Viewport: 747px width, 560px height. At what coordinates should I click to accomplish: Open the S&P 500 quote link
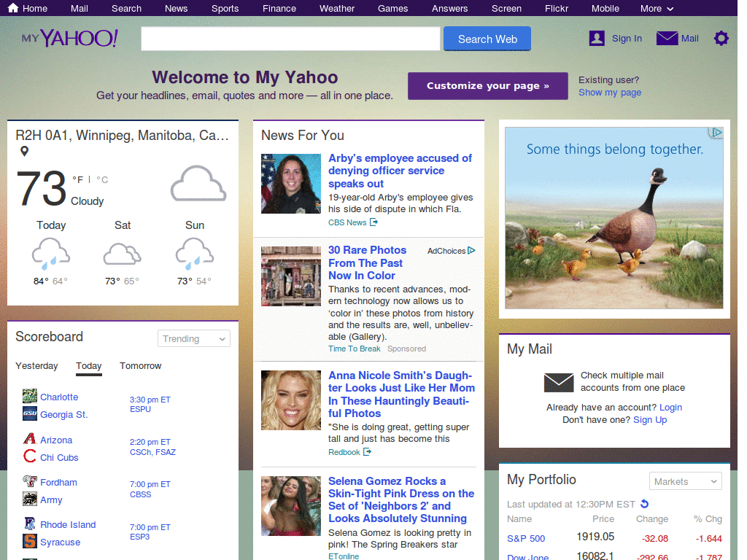point(526,538)
